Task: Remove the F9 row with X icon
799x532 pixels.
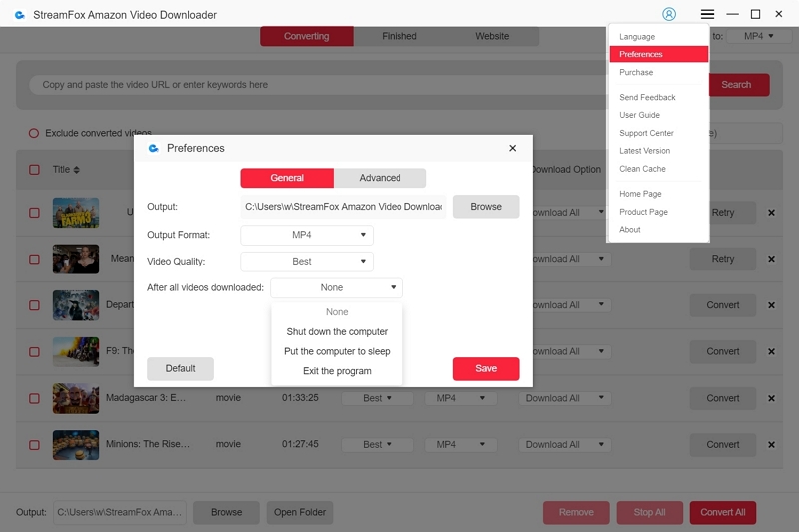Action: pyautogui.click(x=771, y=351)
